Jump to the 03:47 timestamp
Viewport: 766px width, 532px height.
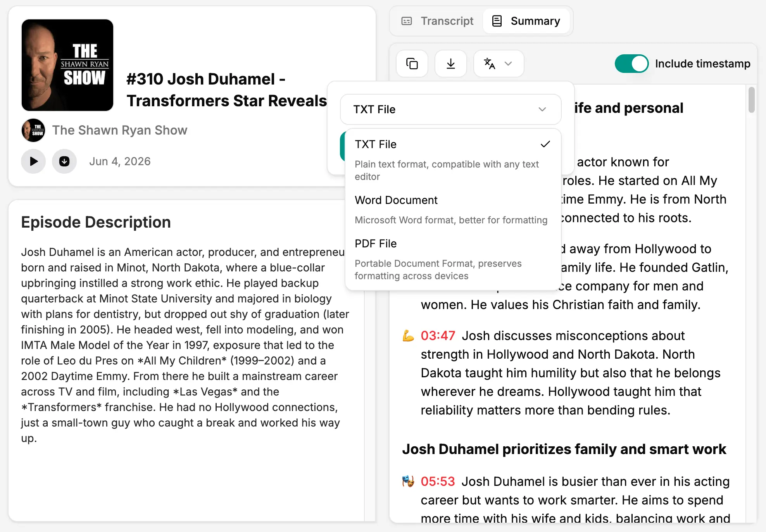point(438,336)
